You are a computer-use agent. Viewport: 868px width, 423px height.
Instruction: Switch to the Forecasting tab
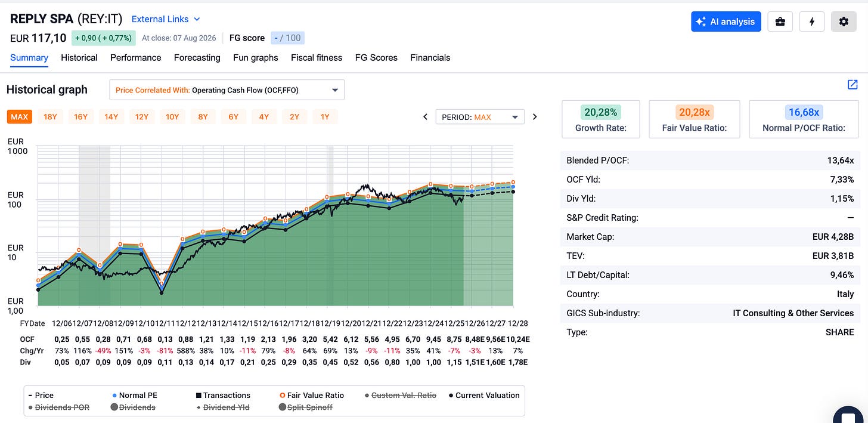pyautogui.click(x=197, y=58)
